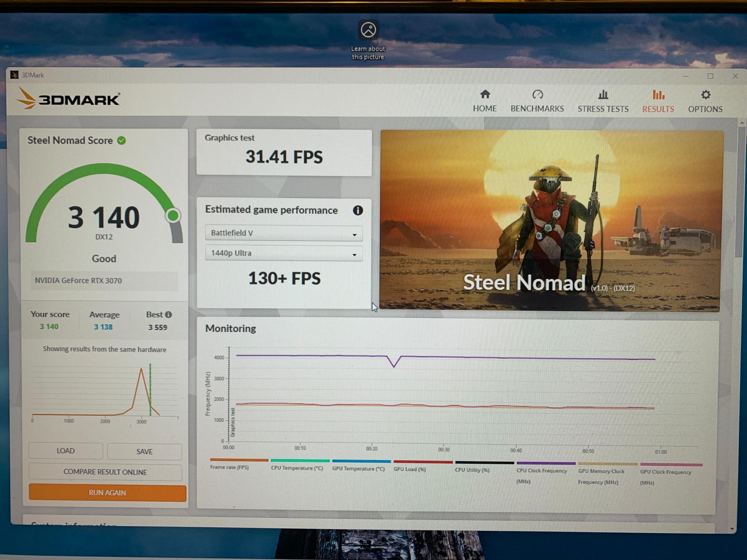Open Benchmarks via the gauge icon
The height and width of the screenshot is (560, 747).
538,94
